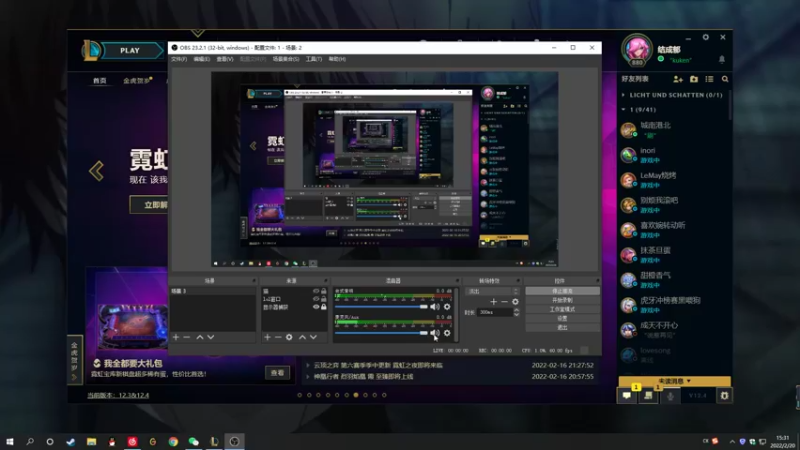Open the third menu (查看) in OBS
The height and width of the screenshot is (450, 800).
(224, 59)
